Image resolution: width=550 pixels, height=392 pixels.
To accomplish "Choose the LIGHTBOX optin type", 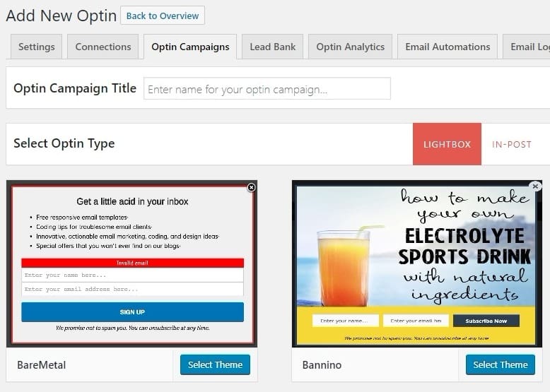I will point(447,144).
